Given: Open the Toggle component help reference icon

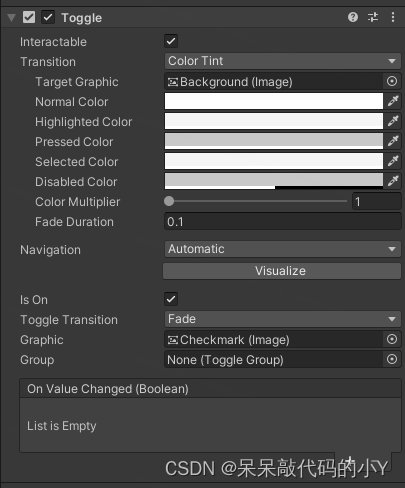Looking at the screenshot, I should (353, 17).
